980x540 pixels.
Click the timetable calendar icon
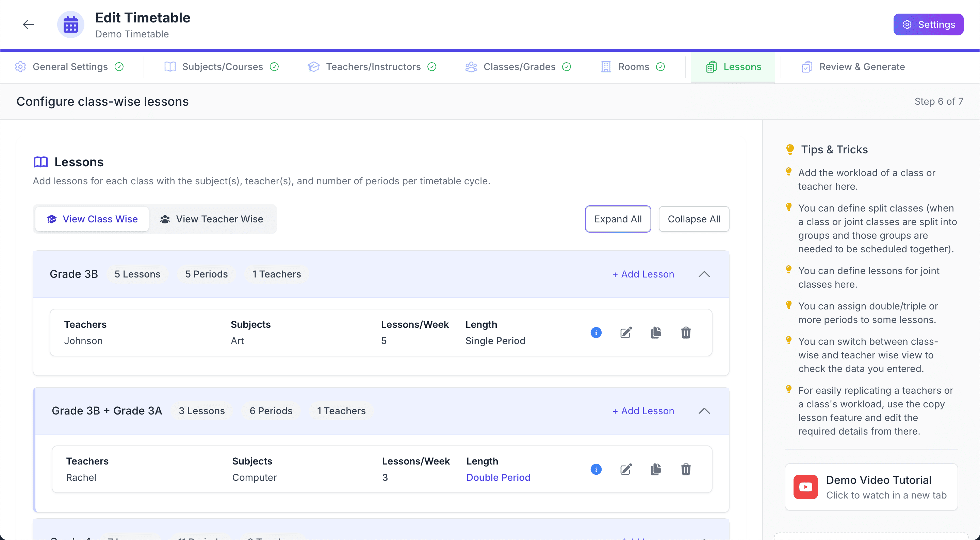point(70,25)
